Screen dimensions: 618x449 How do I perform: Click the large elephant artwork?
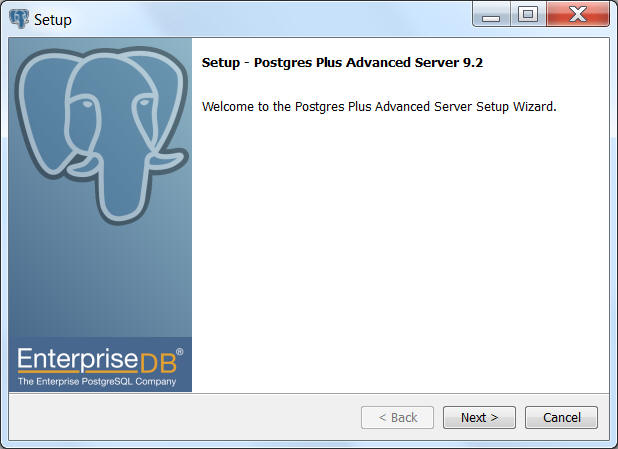pyautogui.click(x=102, y=135)
